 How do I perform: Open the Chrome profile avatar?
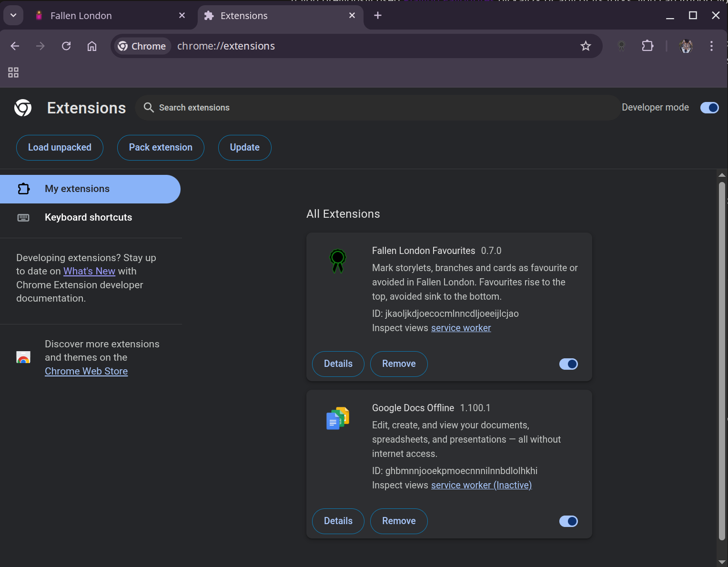[686, 46]
